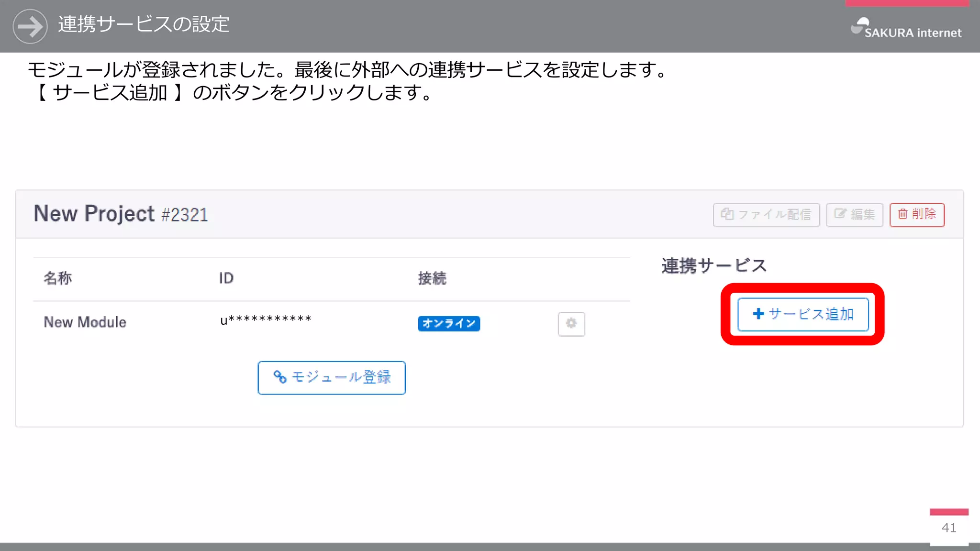Select the New Module name cell
The image size is (980, 551).
pyautogui.click(x=85, y=322)
